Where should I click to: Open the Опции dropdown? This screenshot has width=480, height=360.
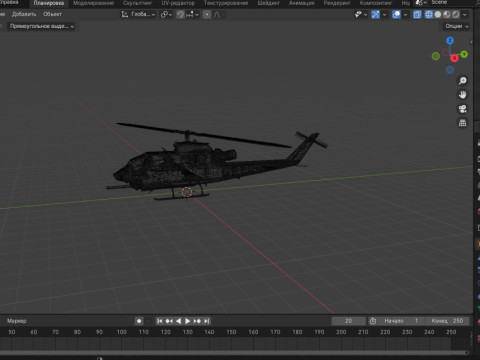(x=457, y=26)
